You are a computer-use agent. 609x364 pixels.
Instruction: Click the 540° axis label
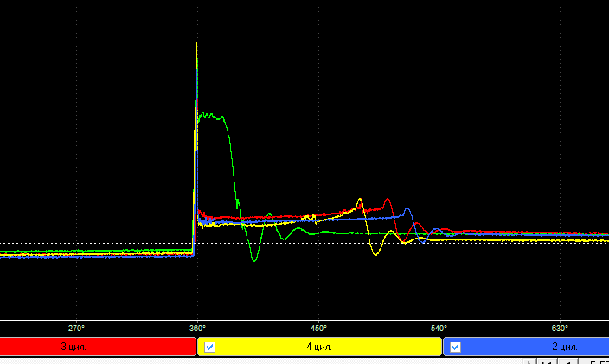click(x=439, y=329)
